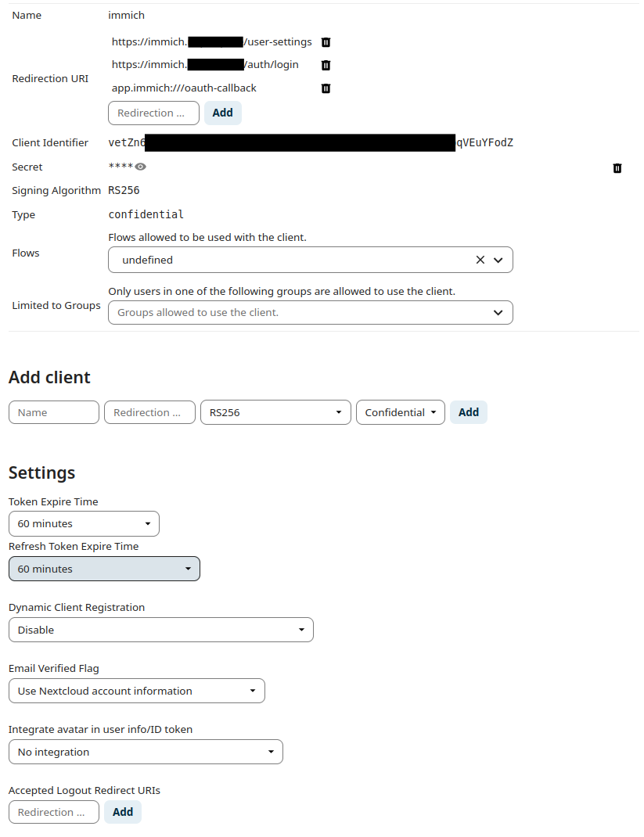This screenshot has height=837, width=644.
Task: Open the 'Groups allowed to use the client' dropdown
Action: tap(498, 311)
